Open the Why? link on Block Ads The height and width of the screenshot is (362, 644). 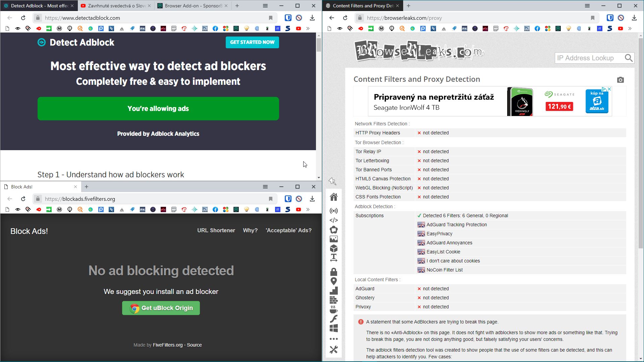tap(250, 230)
